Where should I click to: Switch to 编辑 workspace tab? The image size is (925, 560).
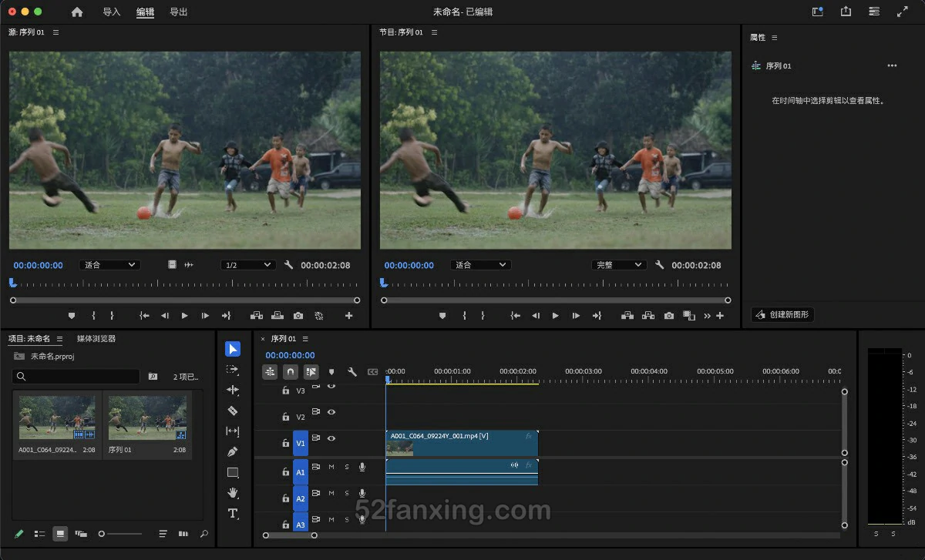(145, 12)
